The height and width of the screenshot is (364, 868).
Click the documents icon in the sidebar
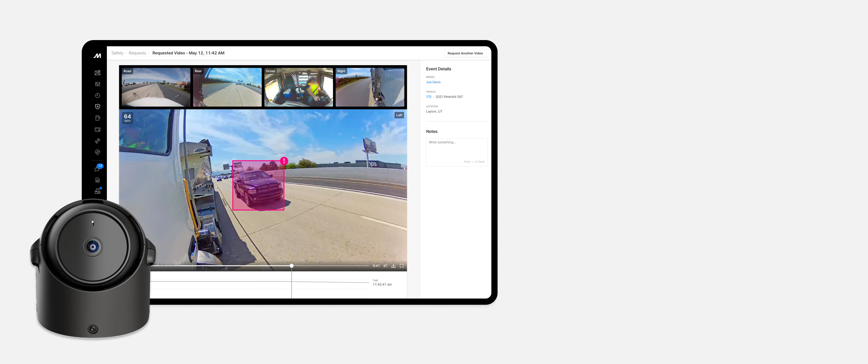[x=97, y=180]
